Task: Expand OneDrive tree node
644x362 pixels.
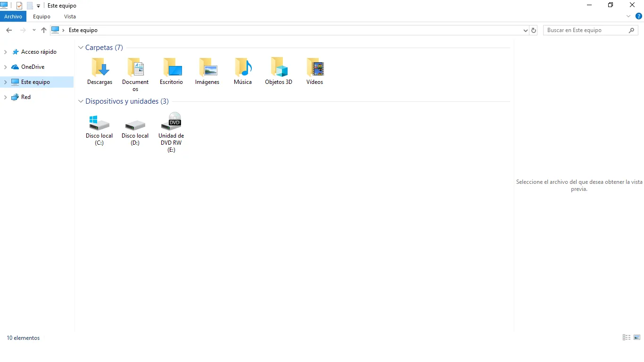Action: pyautogui.click(x=6, y=67)
